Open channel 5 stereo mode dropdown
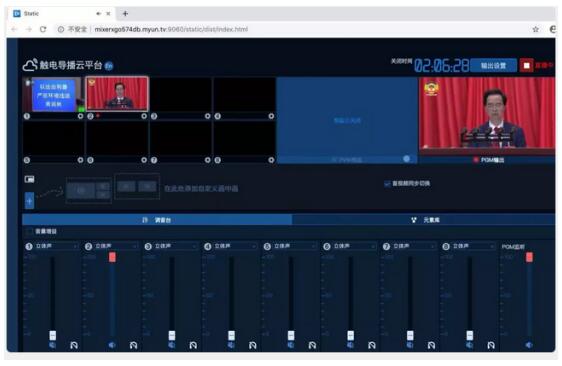This screenshot has height=366, width=562. click(294, 246)
